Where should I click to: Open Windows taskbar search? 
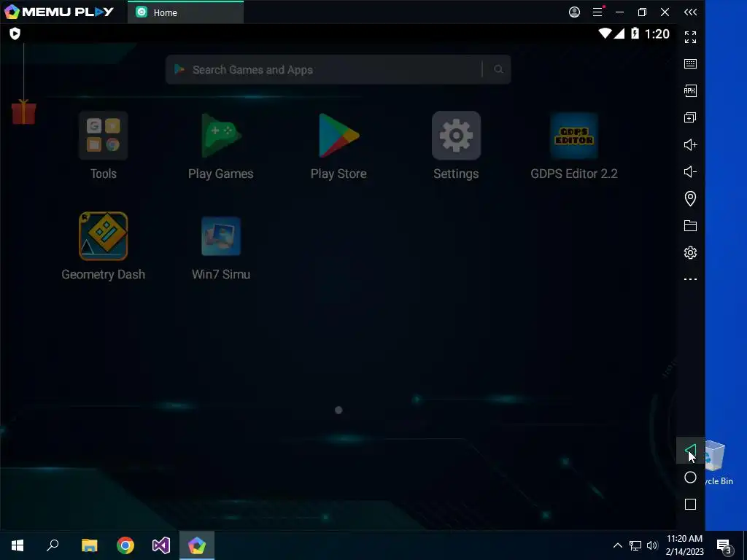(53, 545)
